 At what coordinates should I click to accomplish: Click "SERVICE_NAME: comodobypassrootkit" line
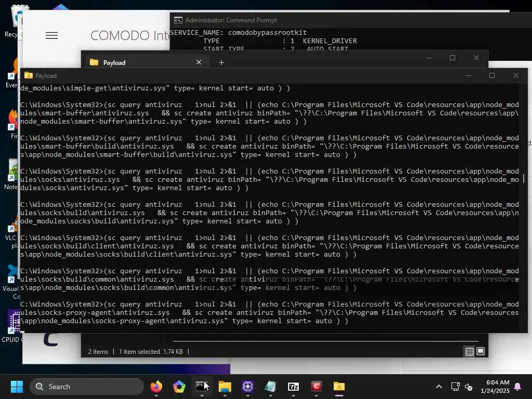click(238, 33)
